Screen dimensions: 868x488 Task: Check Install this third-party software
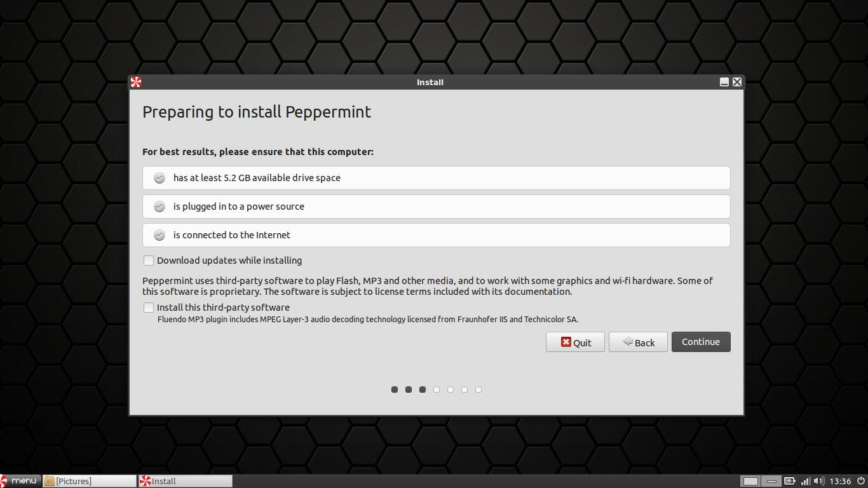coord(149,308)
